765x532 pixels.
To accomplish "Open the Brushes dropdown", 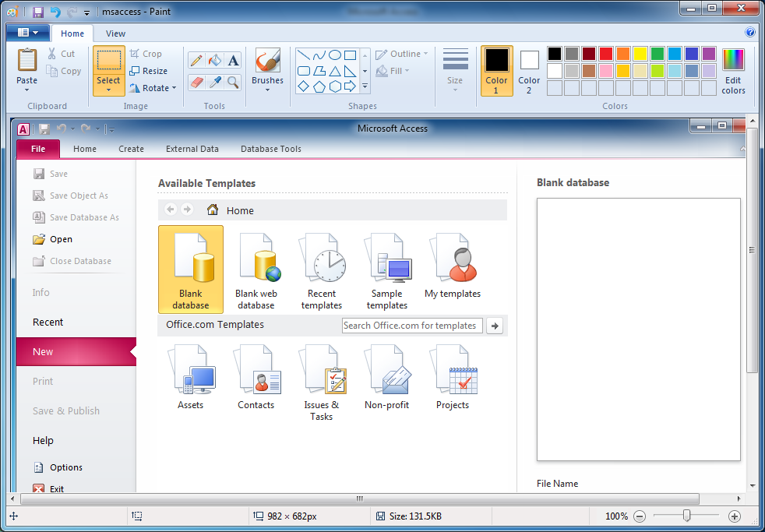I will coord(267,90).
